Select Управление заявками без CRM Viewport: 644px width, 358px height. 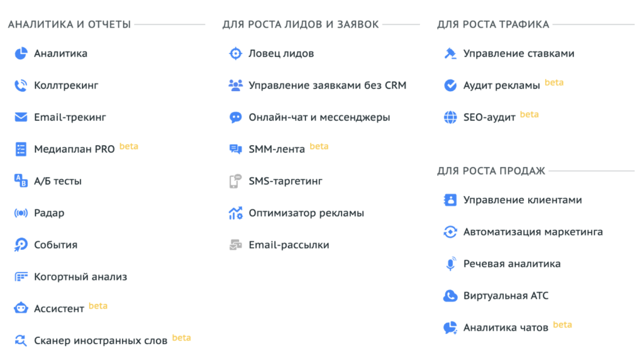point(327,85)
